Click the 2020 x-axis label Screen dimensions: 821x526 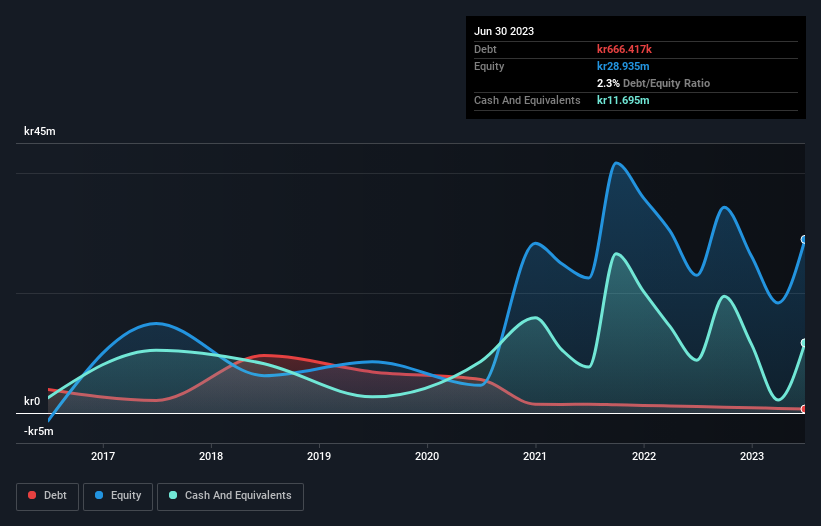[427, 456]
